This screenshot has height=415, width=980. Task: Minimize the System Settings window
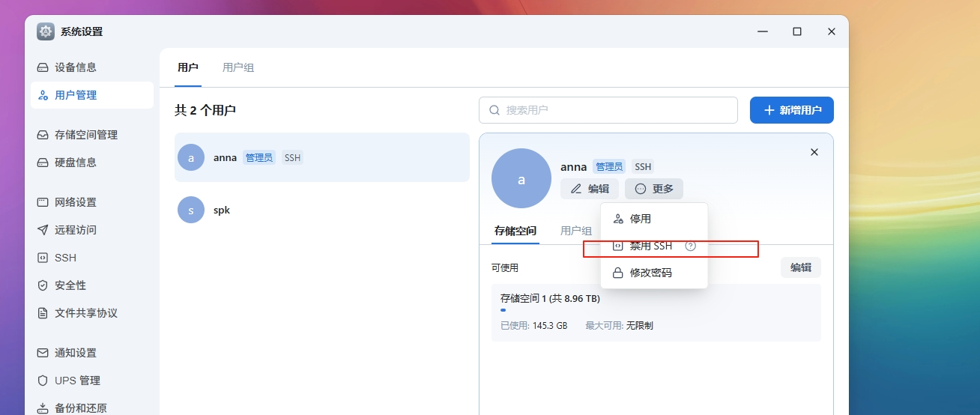(763, 31)
